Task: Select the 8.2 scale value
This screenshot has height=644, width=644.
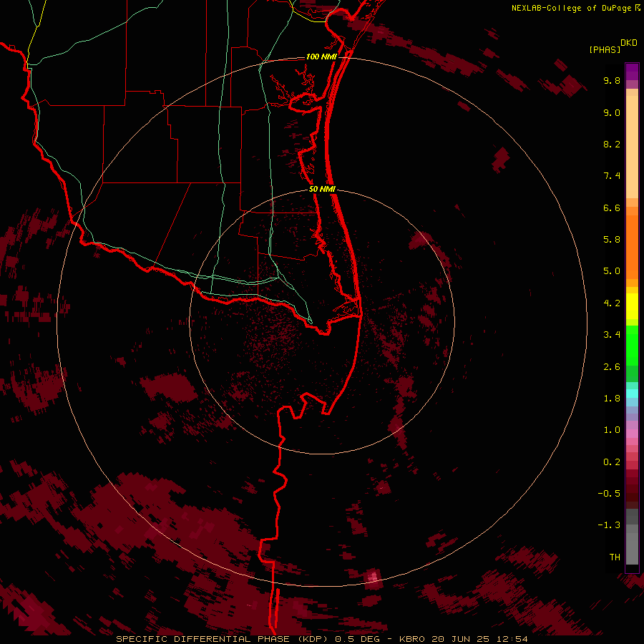Action: [x=612, y=144]
